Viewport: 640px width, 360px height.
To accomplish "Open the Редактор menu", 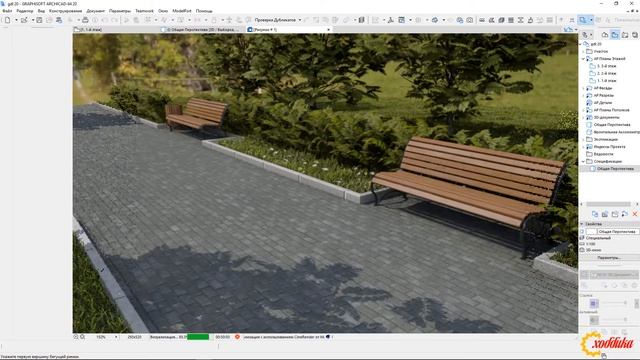I will (24, 11).
